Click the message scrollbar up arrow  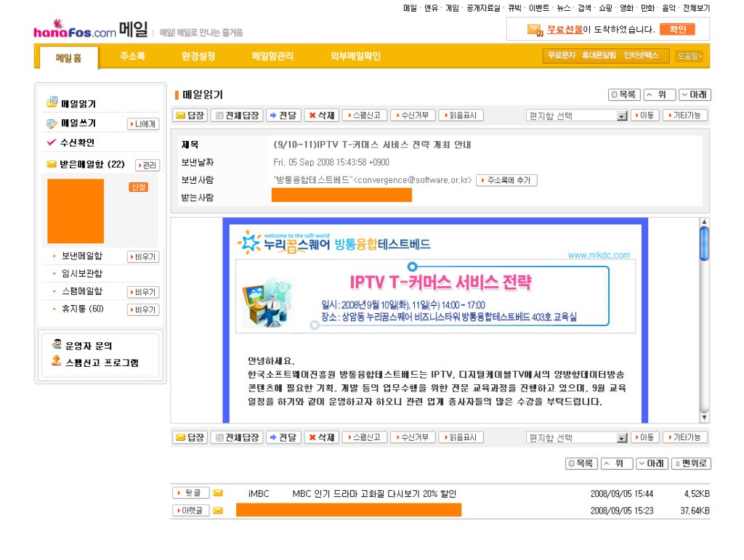coord(704,222)
